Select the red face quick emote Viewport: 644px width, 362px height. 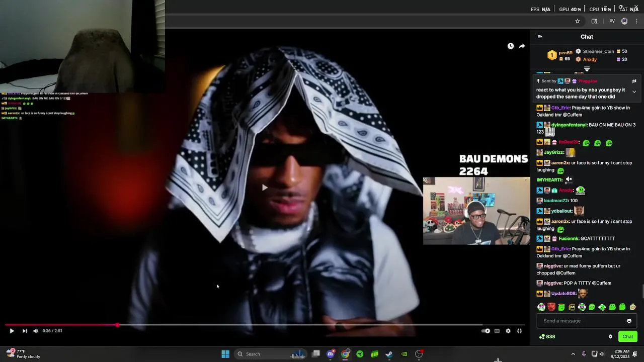click(551, 307)
